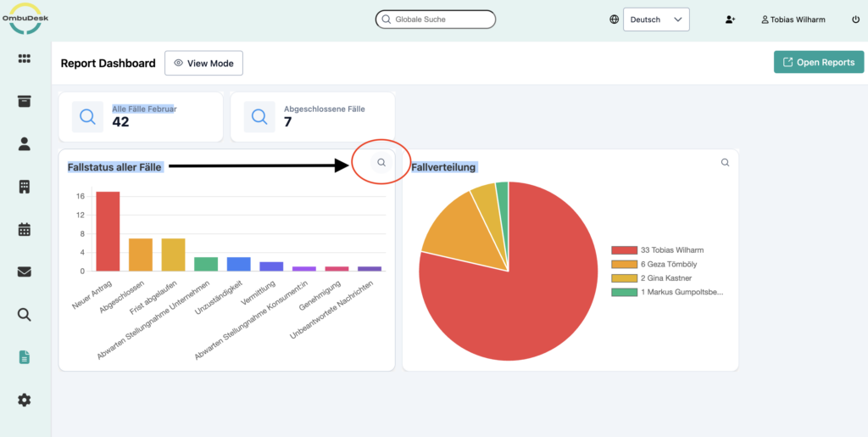This screenshot has width=868, height=437.
Task: Click magnifier icon on Fallstatus aller Fälle chart
Action: [381, 162]
